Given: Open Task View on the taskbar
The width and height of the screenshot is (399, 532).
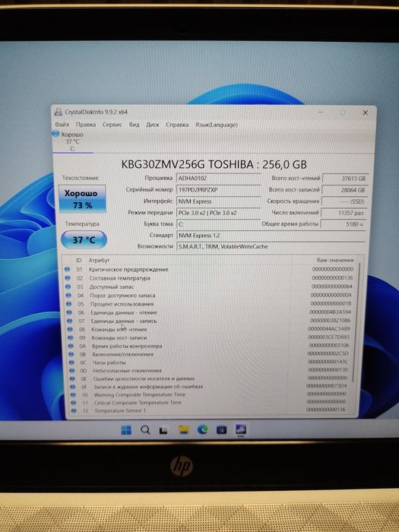Looking at the screenshot, I should tap(164, 430).
